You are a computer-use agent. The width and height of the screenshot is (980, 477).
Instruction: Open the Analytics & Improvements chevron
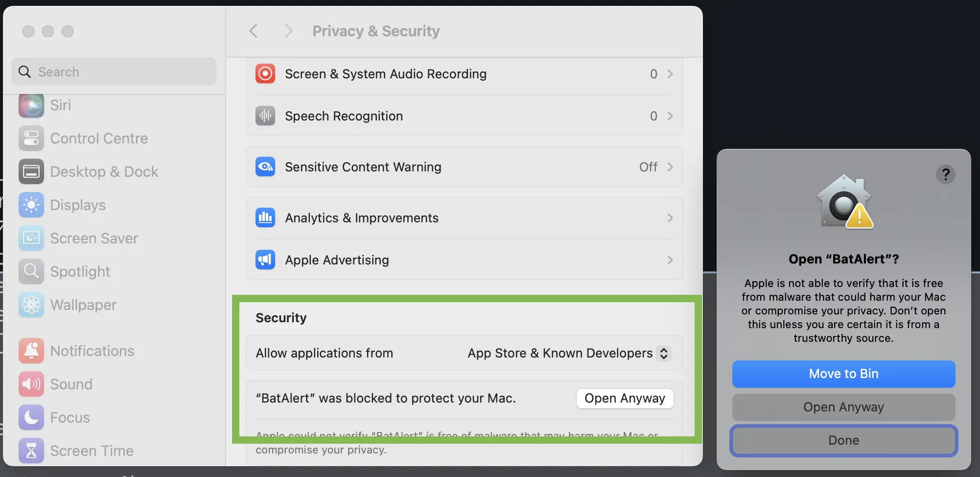coord(670,218)
